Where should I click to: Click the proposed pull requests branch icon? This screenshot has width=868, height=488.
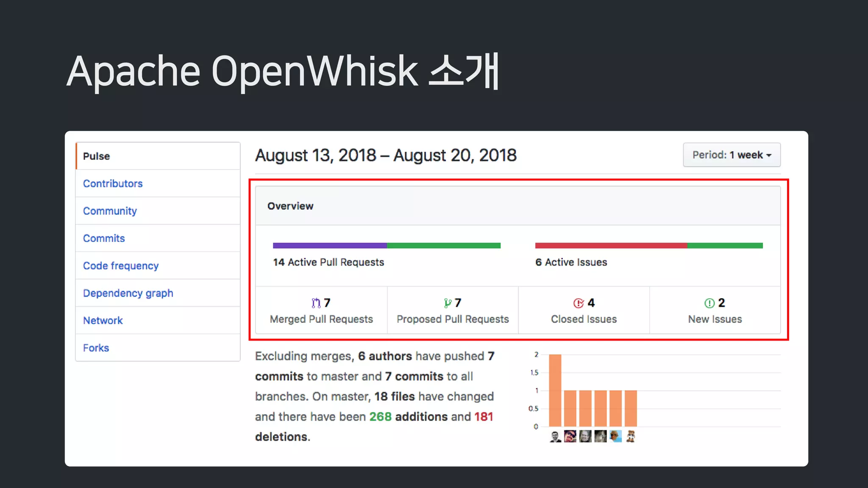click(448, 303)
